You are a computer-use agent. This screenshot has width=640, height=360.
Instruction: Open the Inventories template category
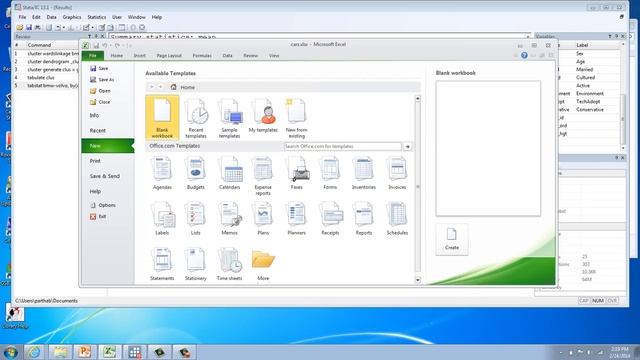364,173
